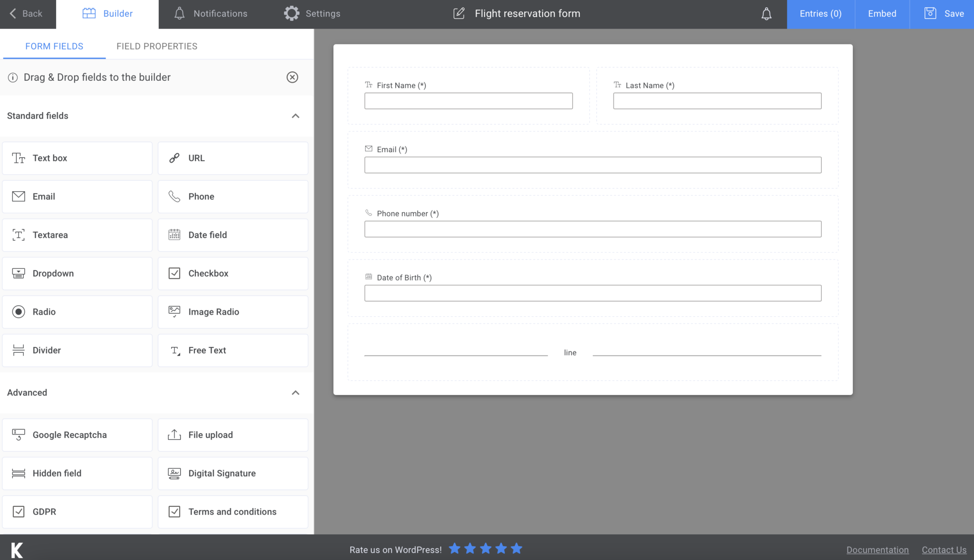Collapse the Standard fields section
The image size is (974, 560).
296,116
